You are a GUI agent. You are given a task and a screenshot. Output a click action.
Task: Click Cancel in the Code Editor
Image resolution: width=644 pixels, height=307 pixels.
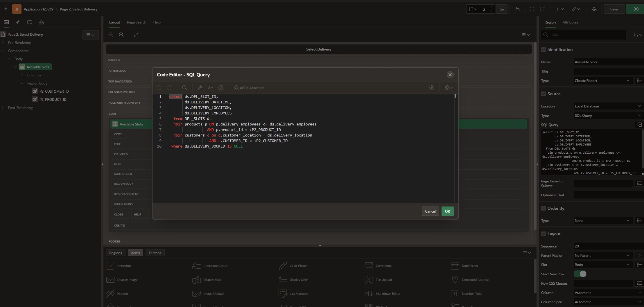point(430,211)
